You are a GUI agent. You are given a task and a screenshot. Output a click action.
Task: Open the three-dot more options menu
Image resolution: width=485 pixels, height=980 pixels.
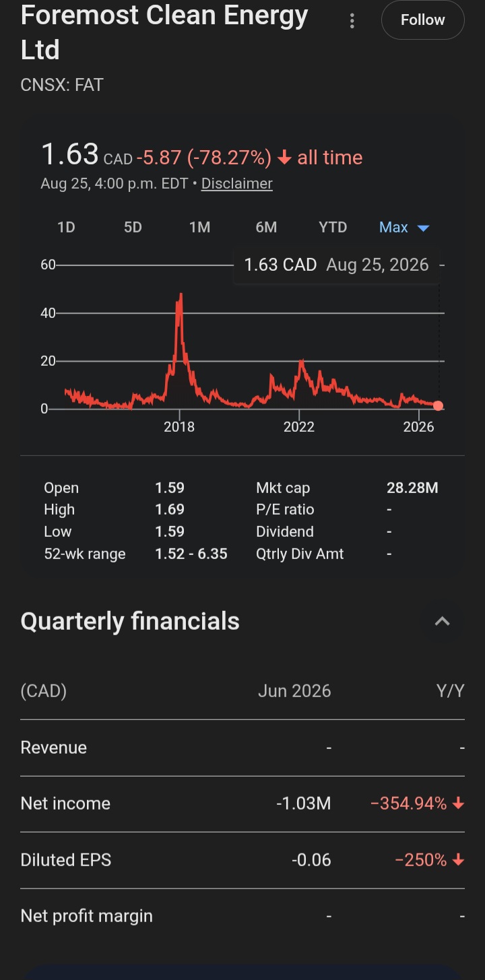coord(352,21)
